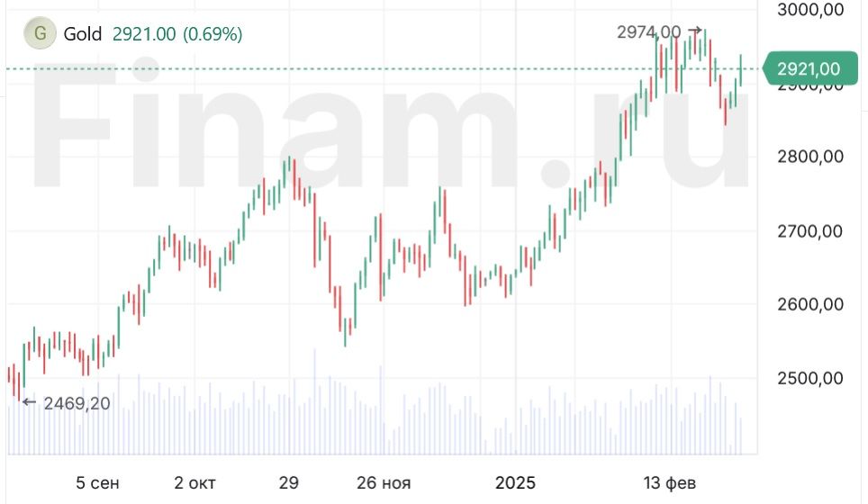Click the 2500,00 price axis label
868x504 pixels.
[809, 378]
